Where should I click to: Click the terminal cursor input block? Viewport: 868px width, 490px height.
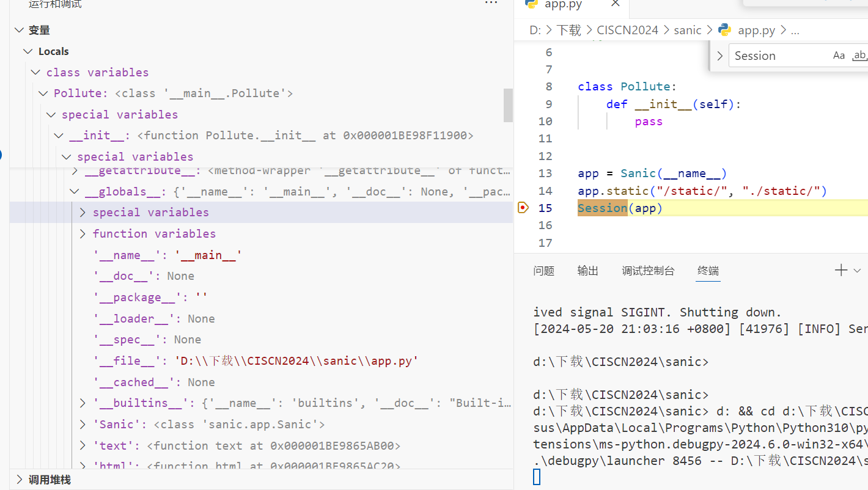click(x=537, y=477)
